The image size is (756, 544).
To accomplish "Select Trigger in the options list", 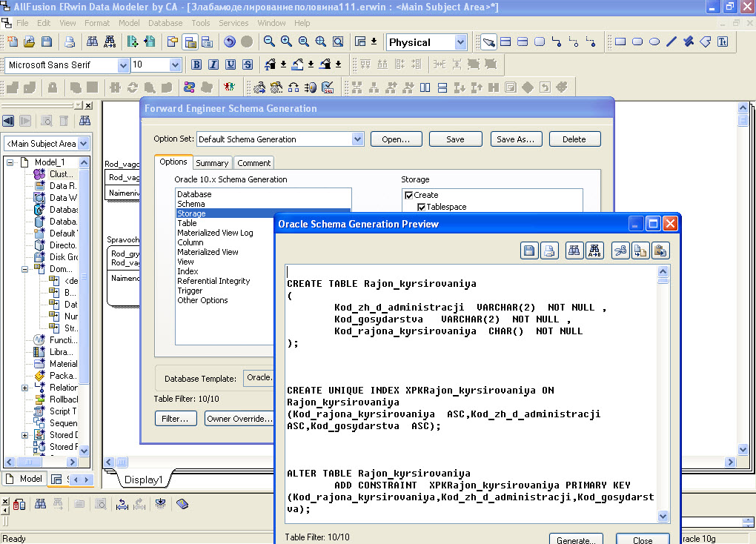I will click(x=190, y=291).
